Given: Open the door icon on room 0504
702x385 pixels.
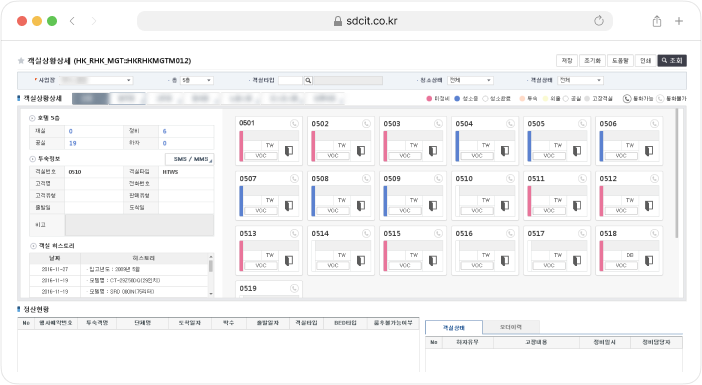Looking at the screenshot, I should click(x=505, y=151).
